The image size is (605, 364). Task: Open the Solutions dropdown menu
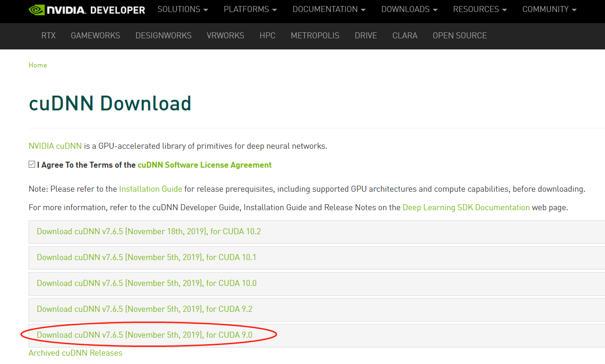(183, 9)
